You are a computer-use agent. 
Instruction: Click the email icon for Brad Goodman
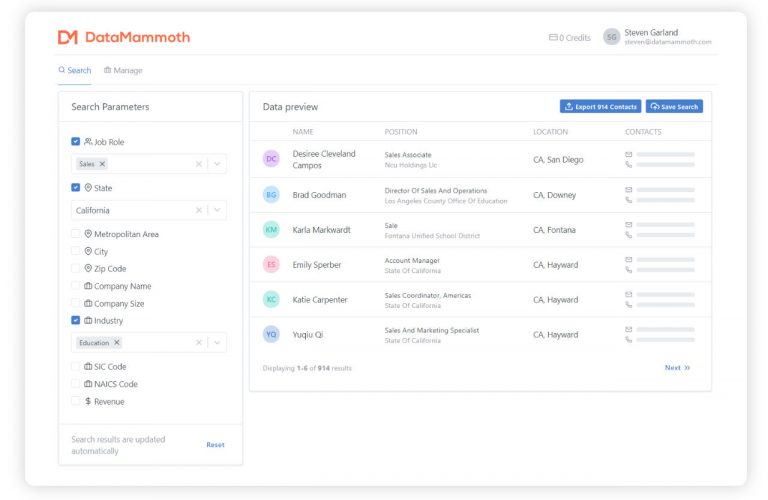629,190
